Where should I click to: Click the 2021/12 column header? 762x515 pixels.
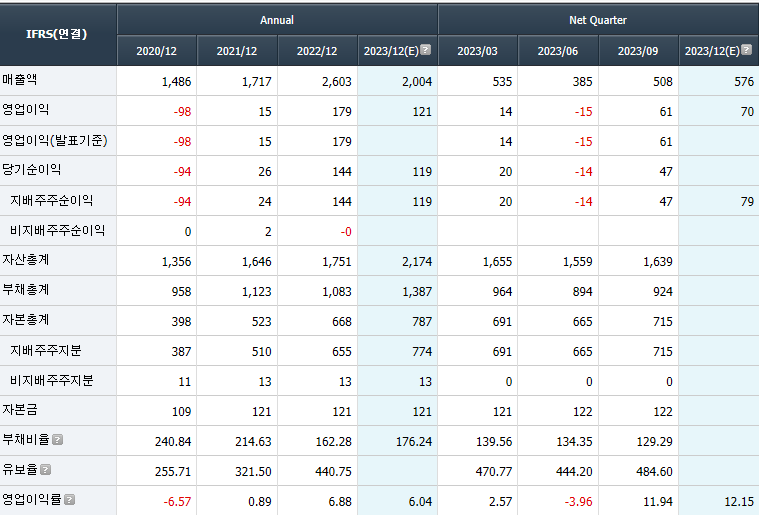[237, 51]
